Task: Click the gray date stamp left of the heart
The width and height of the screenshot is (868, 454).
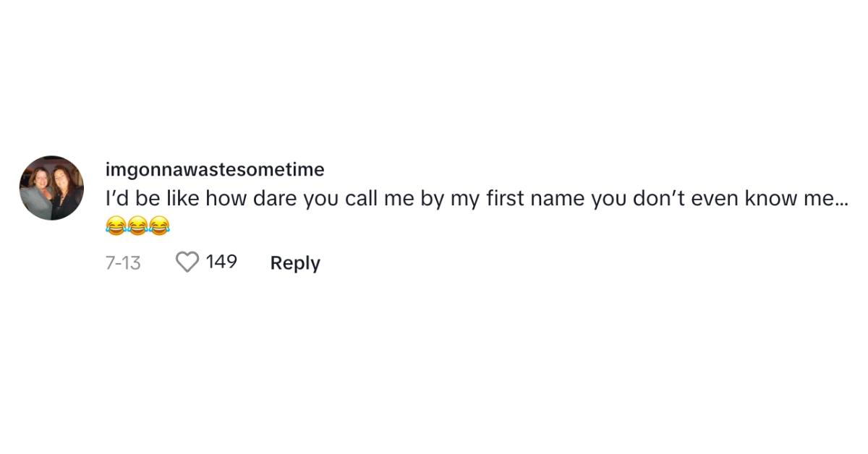Action: [x=123, y=262]
